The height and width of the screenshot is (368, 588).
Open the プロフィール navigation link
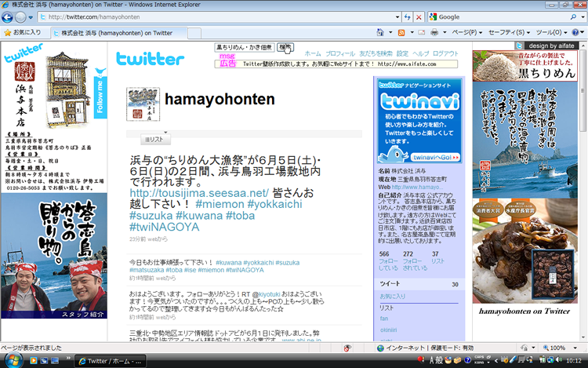point(339,53)
